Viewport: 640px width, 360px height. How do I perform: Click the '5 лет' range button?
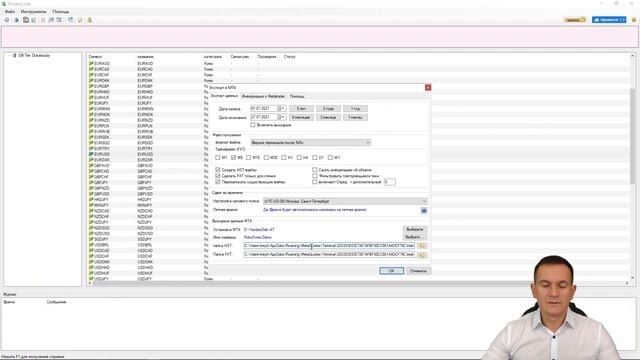[x=301, y=109]
